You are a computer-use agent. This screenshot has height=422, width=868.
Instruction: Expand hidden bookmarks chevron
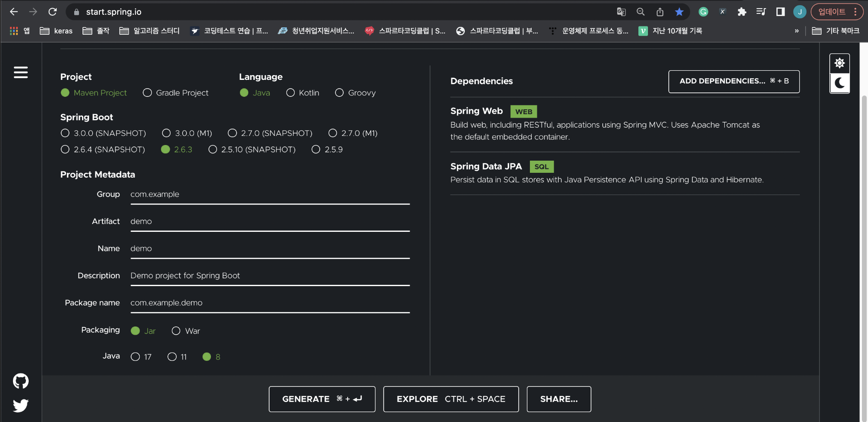point(796,31)
